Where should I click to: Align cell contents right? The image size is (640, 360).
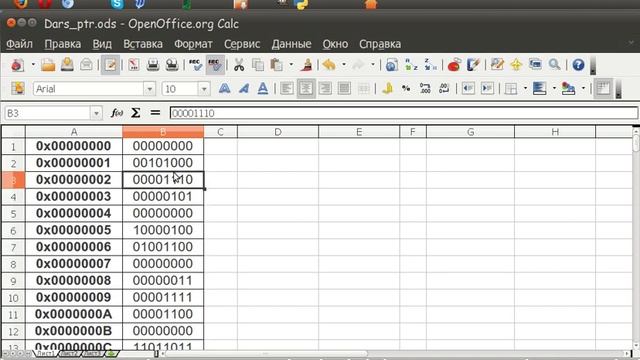[325, 89]
